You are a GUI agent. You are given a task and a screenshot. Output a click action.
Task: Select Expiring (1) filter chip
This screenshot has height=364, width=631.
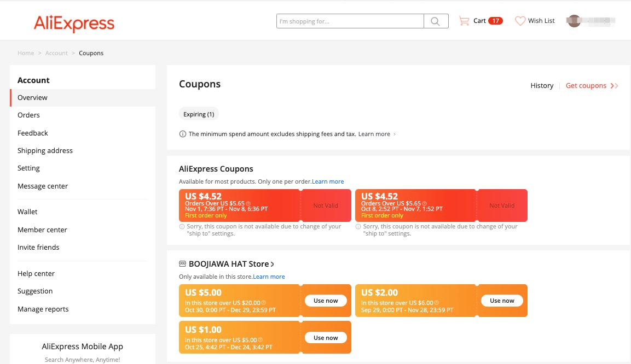(199, 114)
